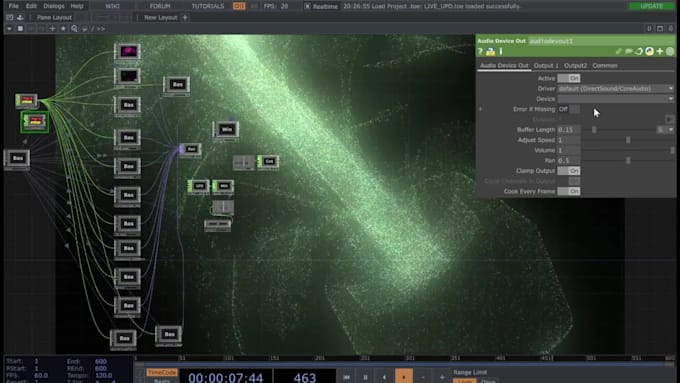The image size is (680, 383).
Task: Toggle the Realtime checkbox
Action: click(307, 6)
